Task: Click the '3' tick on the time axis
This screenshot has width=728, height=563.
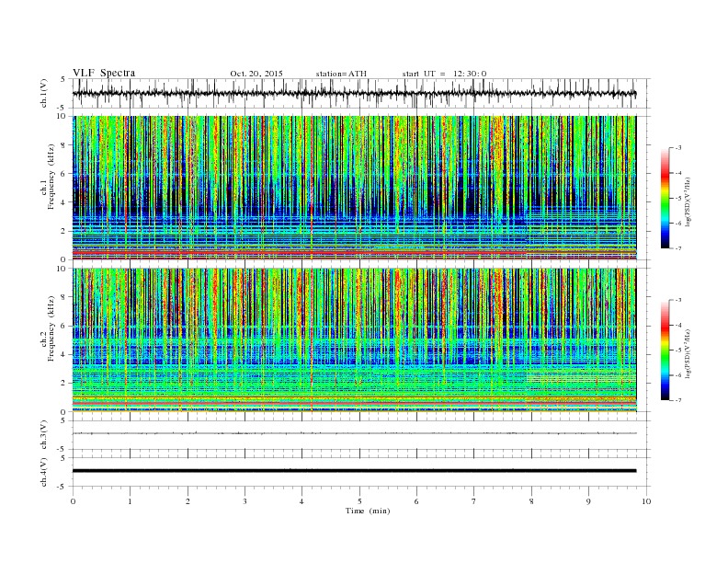Action: pos(245,501)
